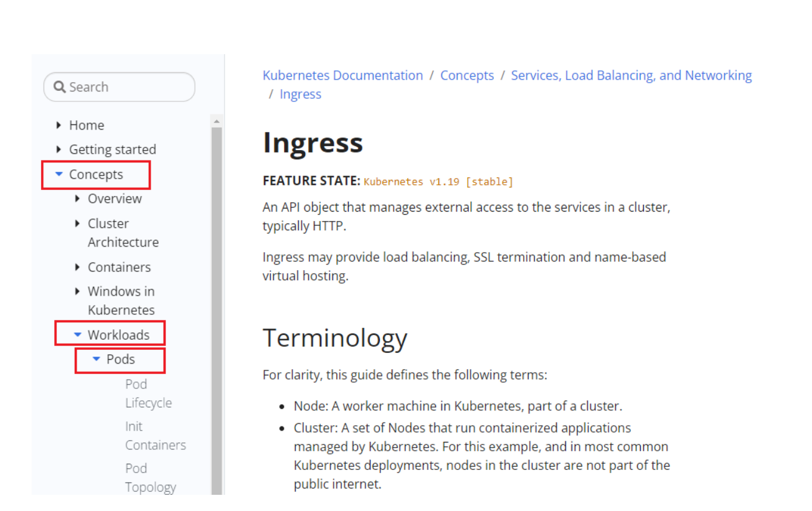Expand the Getting started arrow
Viewport: 812px width, 511px height.
pos(59,149)
